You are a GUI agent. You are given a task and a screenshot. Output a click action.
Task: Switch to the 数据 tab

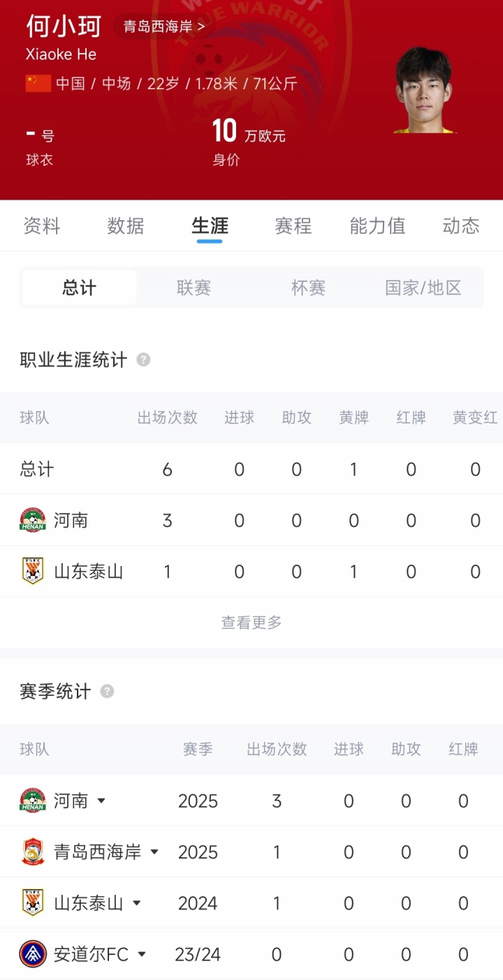tap(126, 226)
